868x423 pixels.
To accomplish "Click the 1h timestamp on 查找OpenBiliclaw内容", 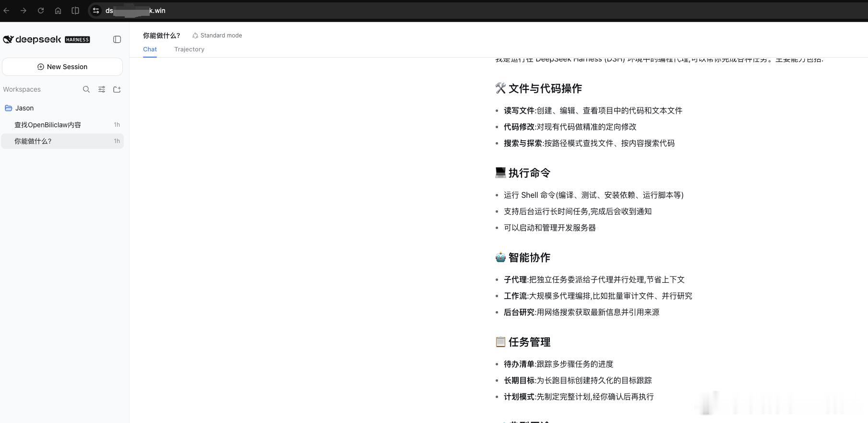I will [x=117, y=125].
